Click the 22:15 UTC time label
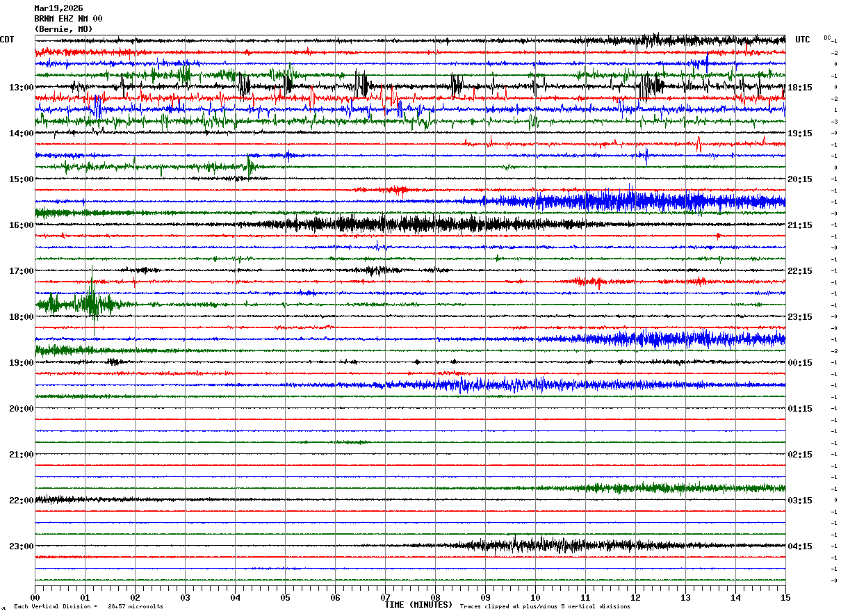 click(800, 271)
